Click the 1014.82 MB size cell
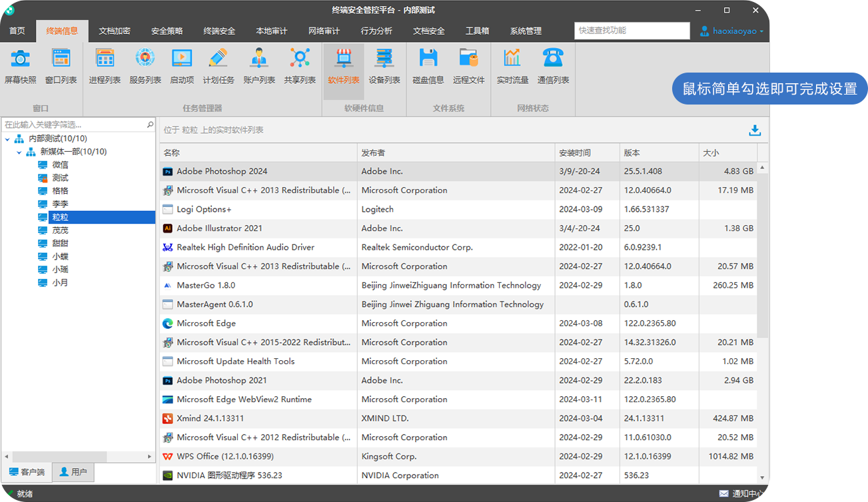The width and height of the screenshot is (868, 502). 728,457
